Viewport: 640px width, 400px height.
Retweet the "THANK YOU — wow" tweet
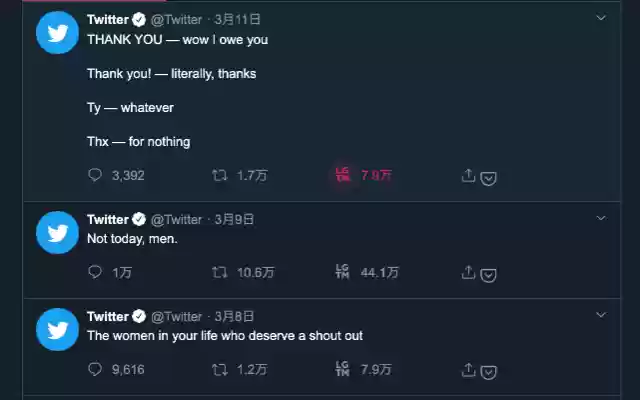220,175
